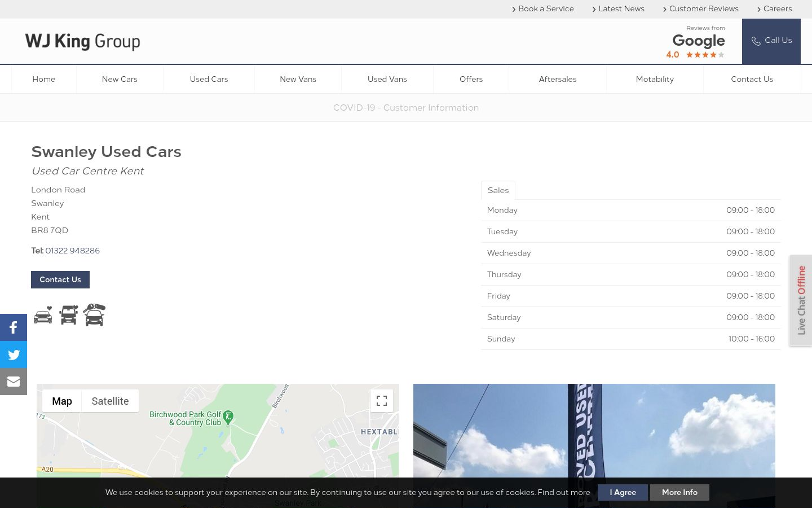
Task: Open Contact Us in navigation bar
Action: [x=752, y=79]
